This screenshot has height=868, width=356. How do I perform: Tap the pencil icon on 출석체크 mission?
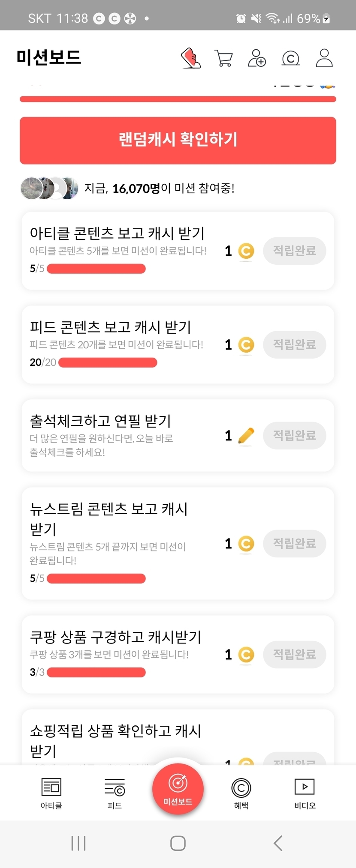[246, 436]
